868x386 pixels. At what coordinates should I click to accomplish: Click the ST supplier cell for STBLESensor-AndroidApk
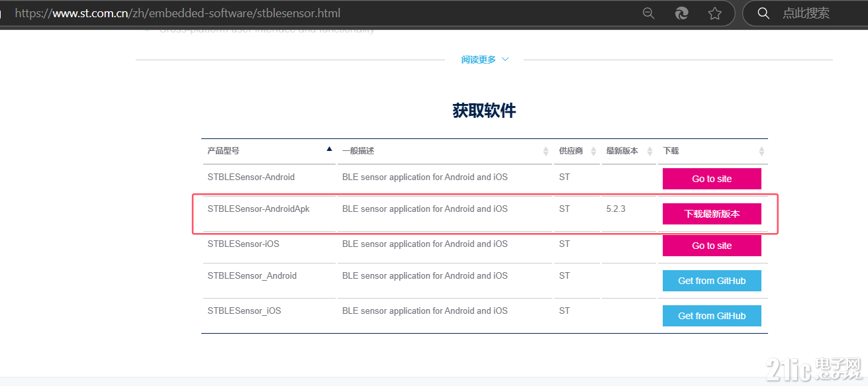[564, 209]
